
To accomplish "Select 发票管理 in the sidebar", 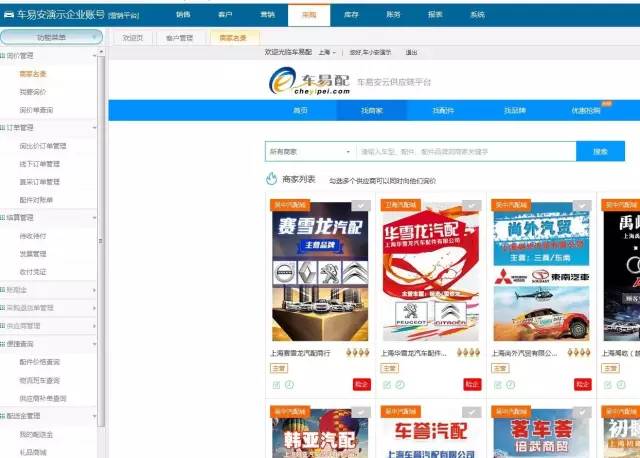I will [33, 254].
